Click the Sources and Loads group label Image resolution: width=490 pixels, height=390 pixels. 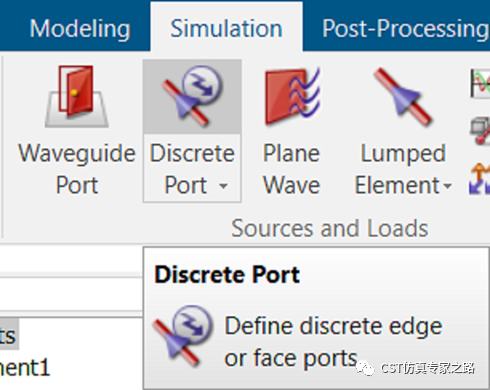tap(330, 228)
